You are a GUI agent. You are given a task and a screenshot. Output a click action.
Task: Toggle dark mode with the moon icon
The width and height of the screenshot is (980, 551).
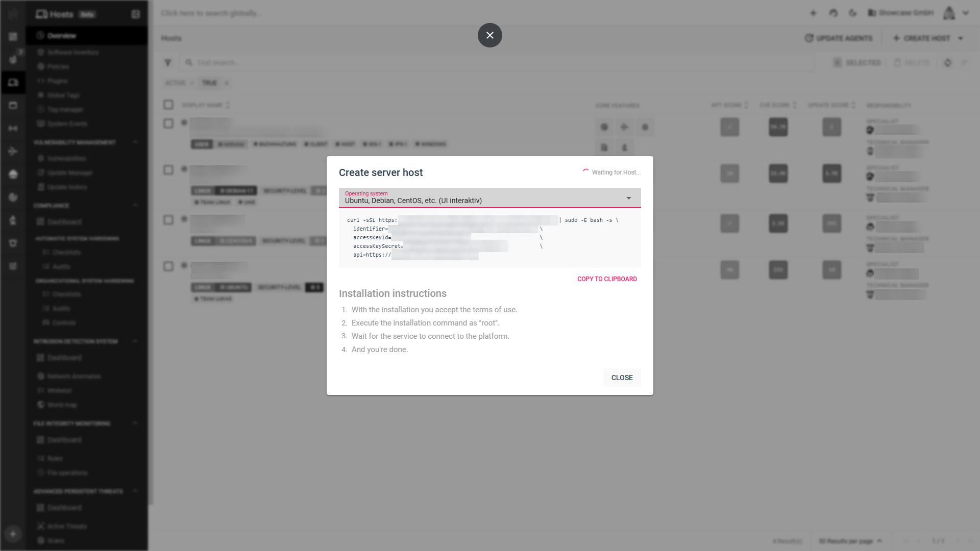[x=853, y=13]
